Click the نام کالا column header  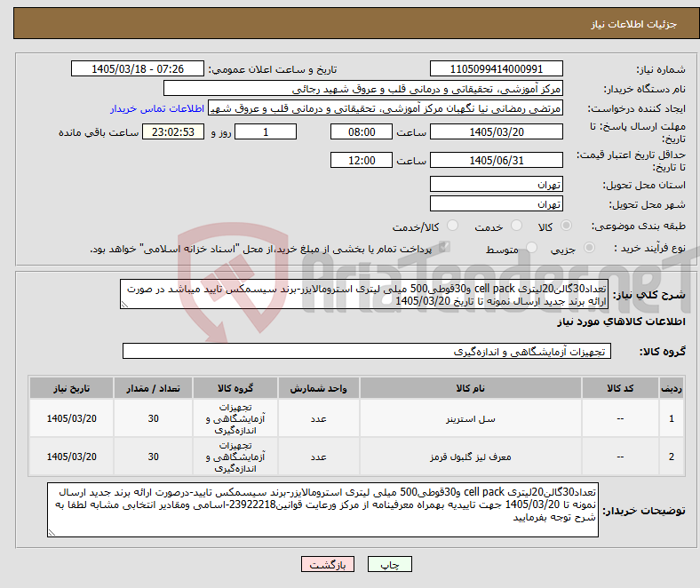tap(471, 388)
